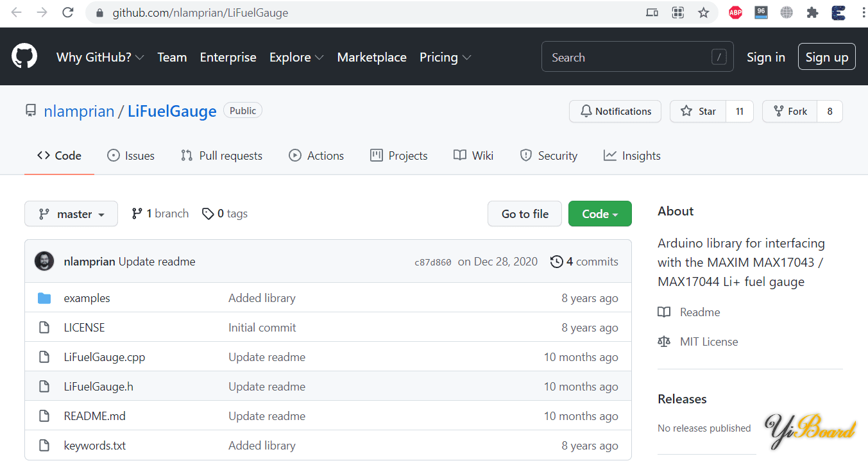Click the GitHub Octocat logo
Screen dimensions: 868x463
24,56
